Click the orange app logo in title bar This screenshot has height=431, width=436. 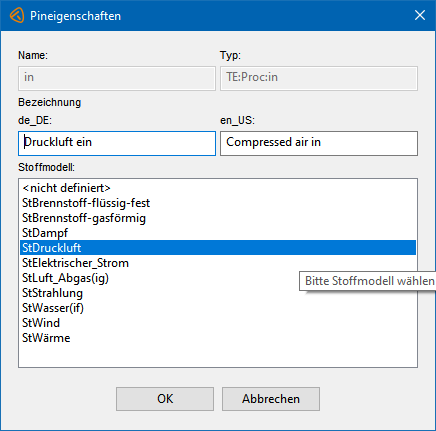click(x=17, y=15)
